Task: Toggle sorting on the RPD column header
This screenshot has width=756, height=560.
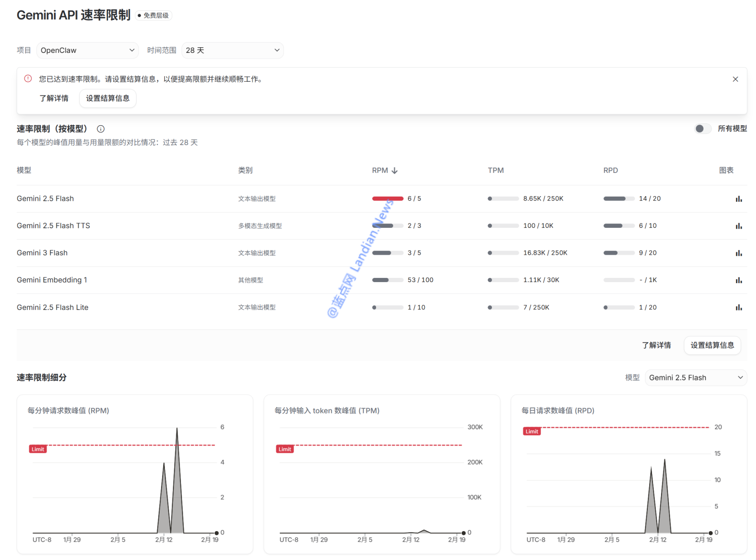Action: (x=610, y=170)
